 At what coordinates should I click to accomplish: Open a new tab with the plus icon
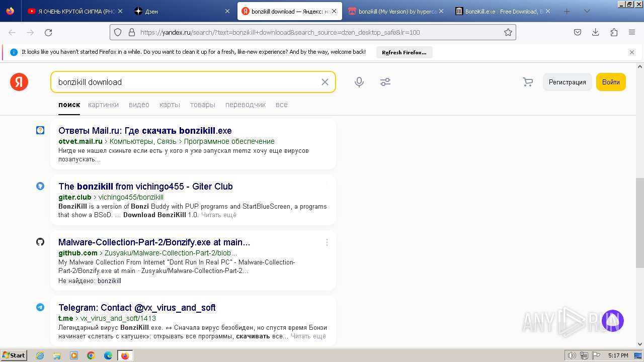567,11
